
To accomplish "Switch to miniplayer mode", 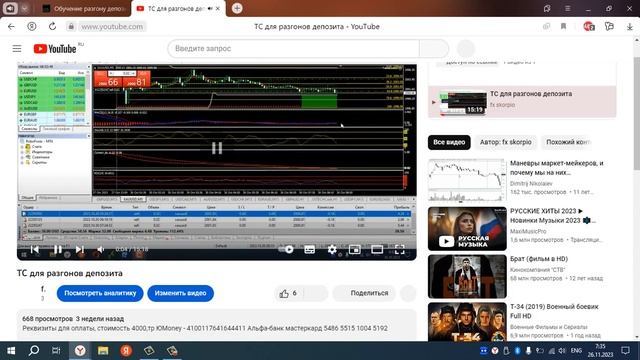I will [x=355, y=249].
